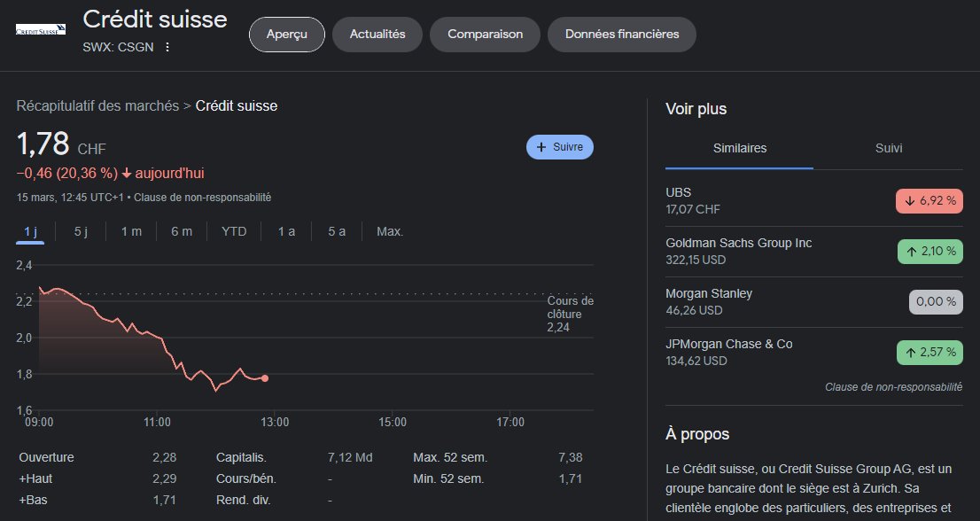Click the 13:00 chart axis label
This screenshot has height=521, width=980.
point(275,423)
